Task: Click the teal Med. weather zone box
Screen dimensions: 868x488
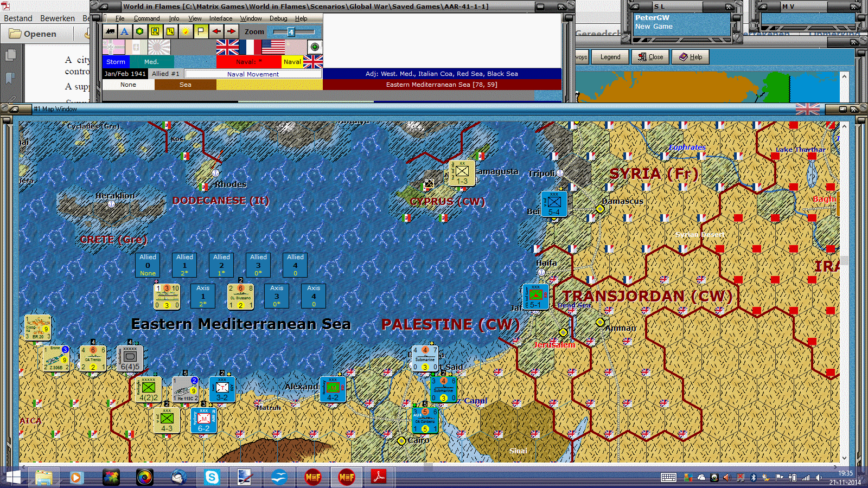Action: [152, 62]
